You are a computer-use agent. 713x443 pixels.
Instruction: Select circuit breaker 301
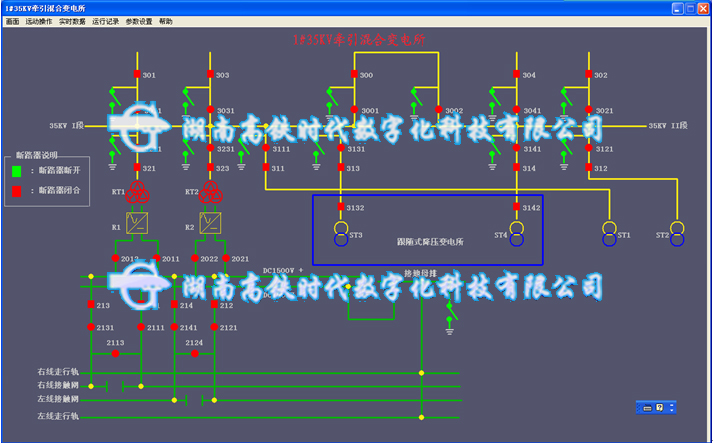[137, 74]
